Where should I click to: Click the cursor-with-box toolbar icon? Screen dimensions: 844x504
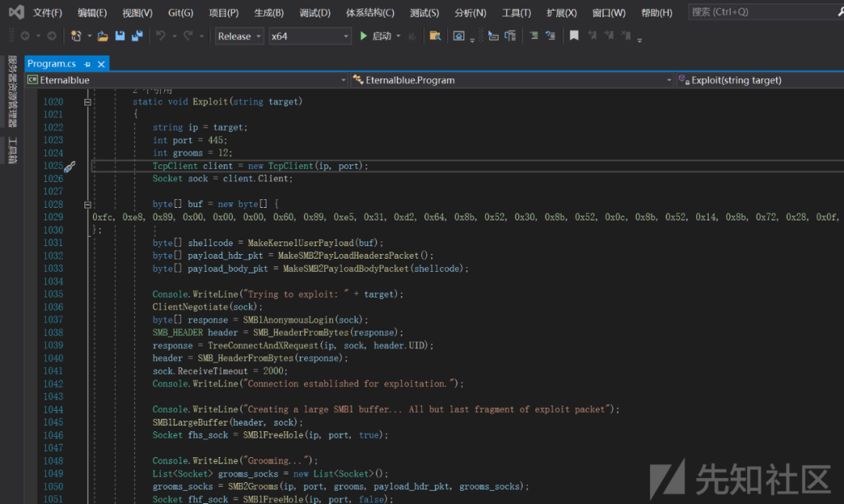[493, 36]
